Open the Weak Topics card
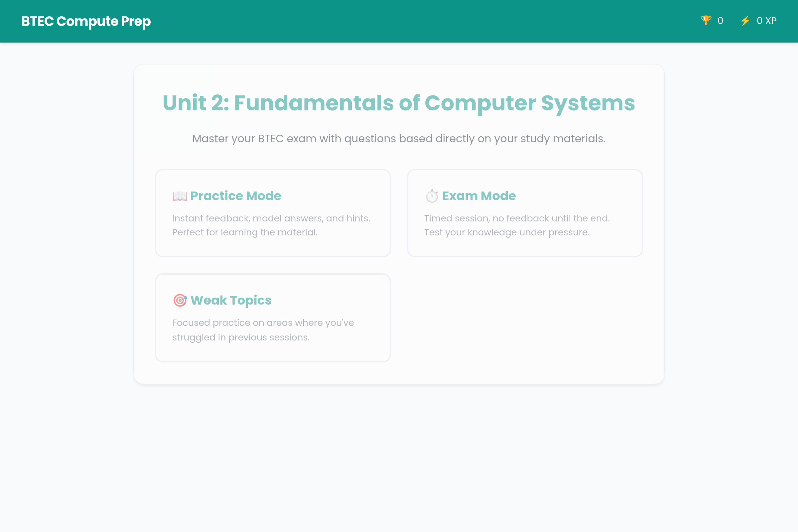This screenshot has height=532, width=798. tap(273, 318)
